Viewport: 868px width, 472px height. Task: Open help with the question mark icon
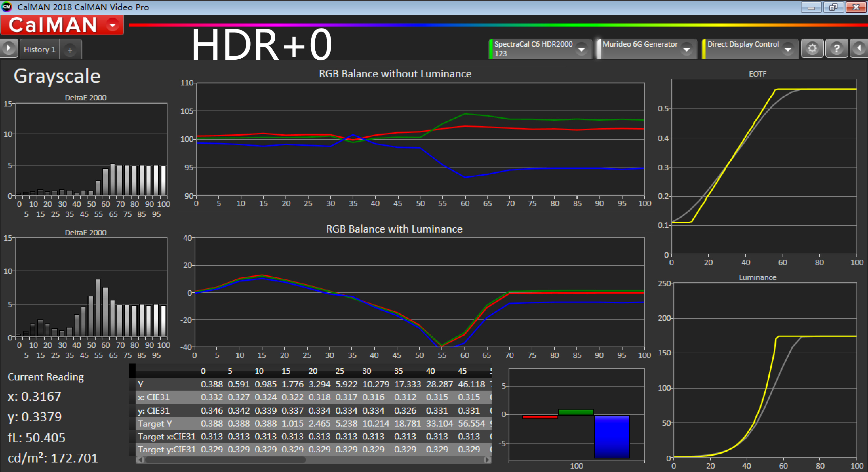pyautogui.click(x=836, y=48)
